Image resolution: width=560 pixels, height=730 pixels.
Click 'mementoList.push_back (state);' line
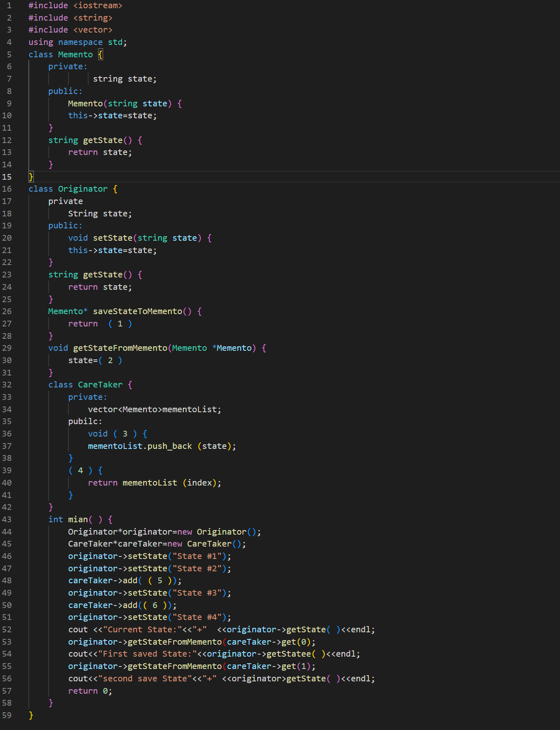tap(162, 446)
